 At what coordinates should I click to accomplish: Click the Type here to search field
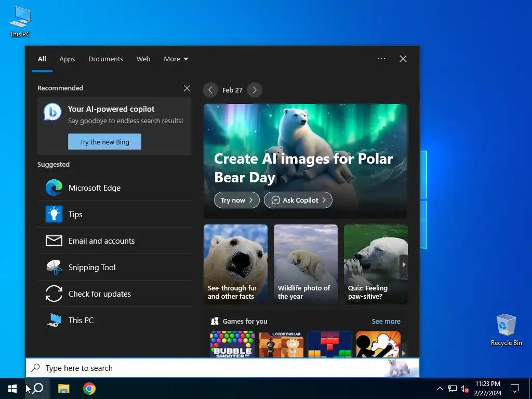click(222, 368)
